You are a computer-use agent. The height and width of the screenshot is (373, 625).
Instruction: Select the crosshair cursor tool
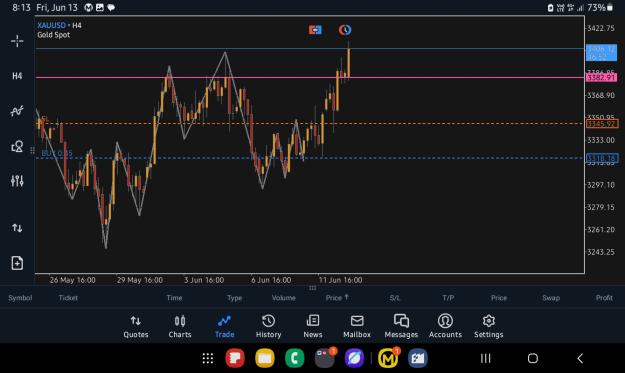(17, 41)
